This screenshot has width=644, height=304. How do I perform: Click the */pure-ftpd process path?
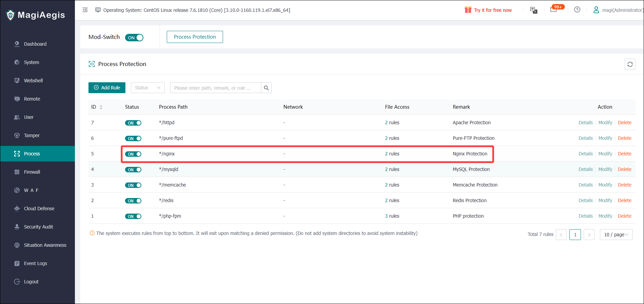[x=171, y=138]
